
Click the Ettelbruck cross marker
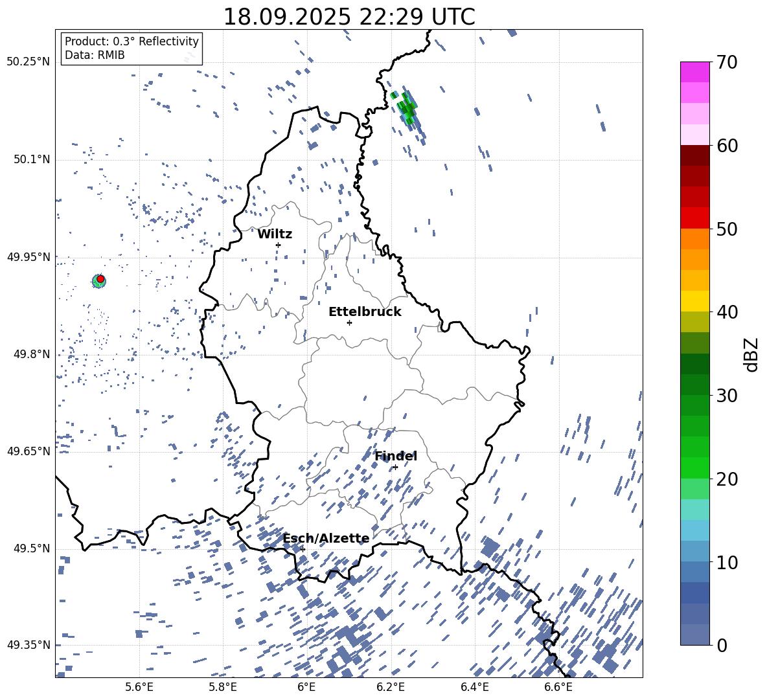point(349,322)
